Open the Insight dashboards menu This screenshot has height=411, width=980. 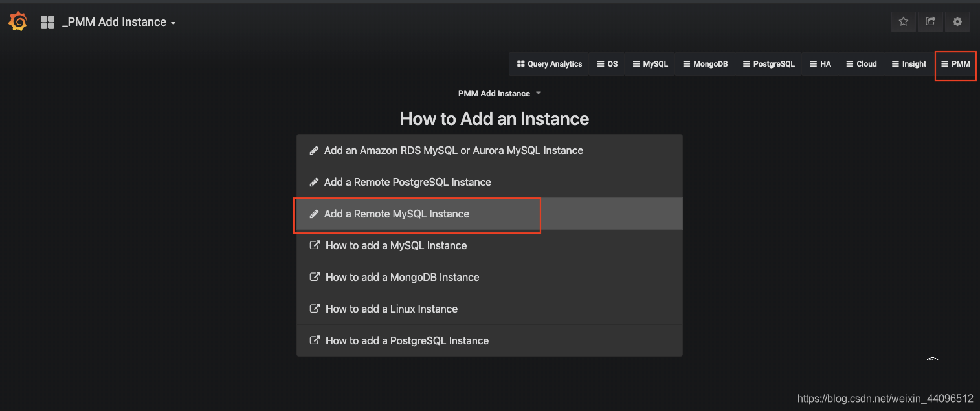(x=909, y=64)
